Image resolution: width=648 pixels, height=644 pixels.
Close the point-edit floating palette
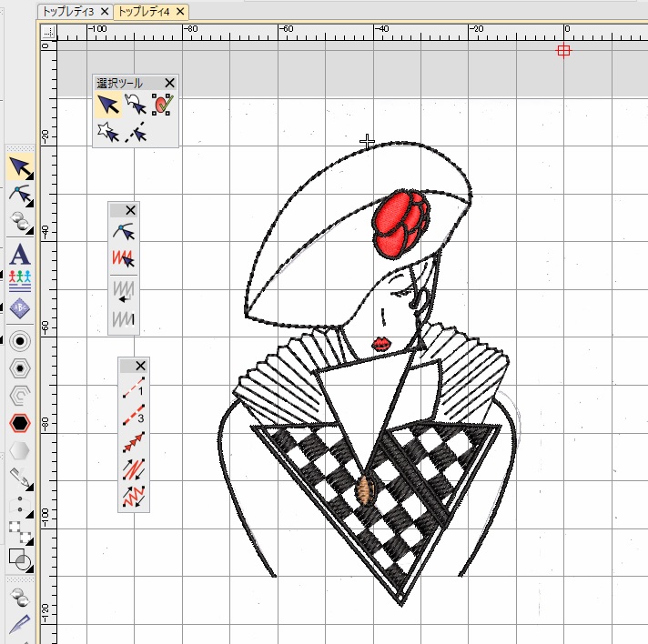pos(130,210)
